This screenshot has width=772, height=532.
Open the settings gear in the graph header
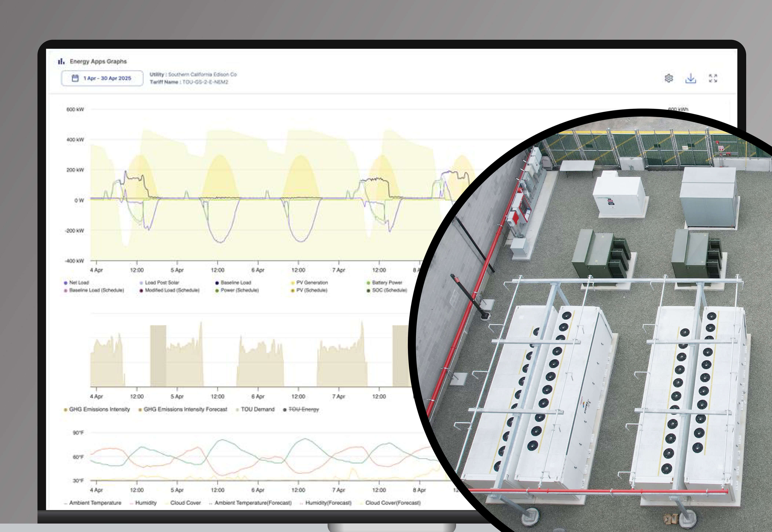669,78
